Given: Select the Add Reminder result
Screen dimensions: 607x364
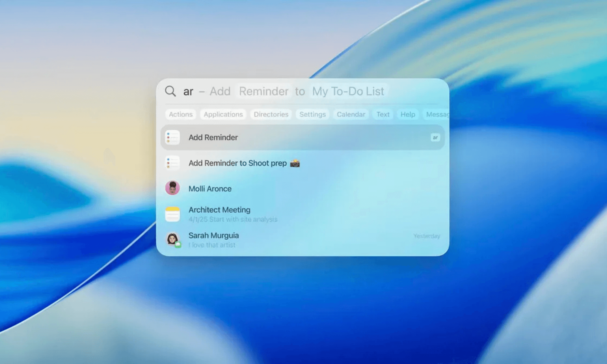Looking at the screenshot, I should tap(303, 137).
